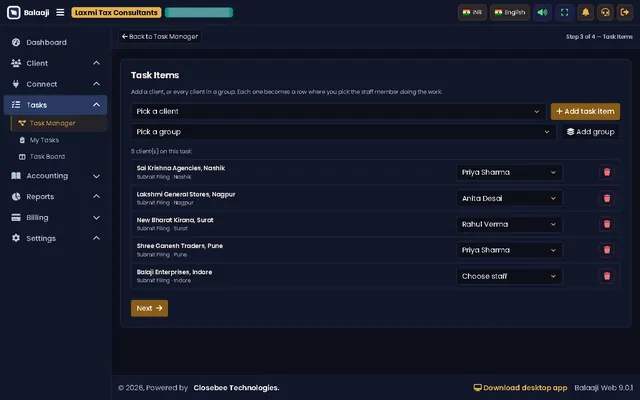Delete the Lakshmi General Stores row
This screenshot has width=640, height=400.
607,198
